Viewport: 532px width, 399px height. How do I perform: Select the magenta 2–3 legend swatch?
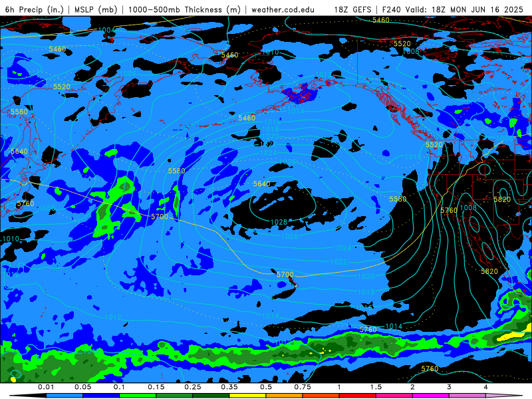(x=431, y=396)
